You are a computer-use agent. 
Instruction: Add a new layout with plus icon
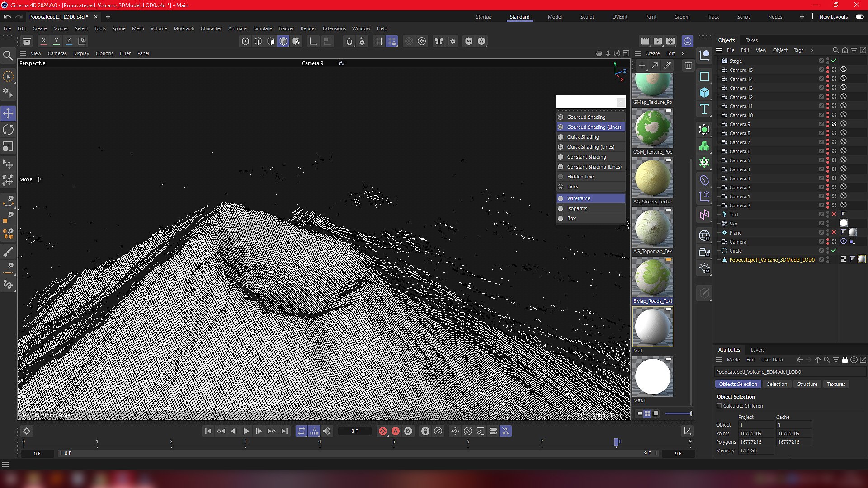point(802,17)
